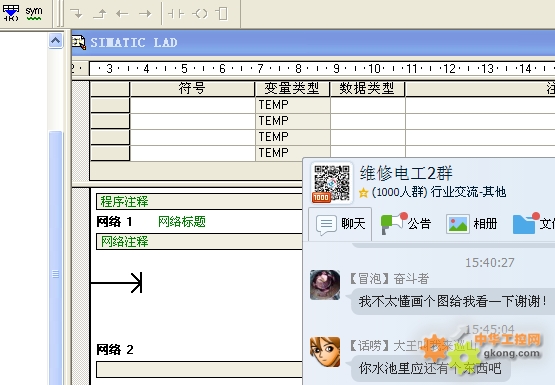Click the 网络注释 network comment field
The height and width of the screenshot is (385, 555).
click(199, 242)
